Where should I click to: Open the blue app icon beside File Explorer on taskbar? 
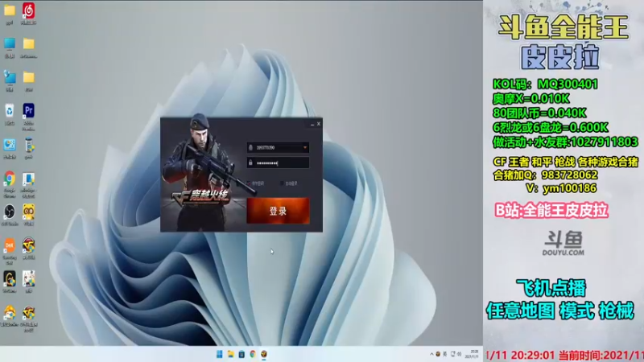pyautogui.click(x=242, y=354)
